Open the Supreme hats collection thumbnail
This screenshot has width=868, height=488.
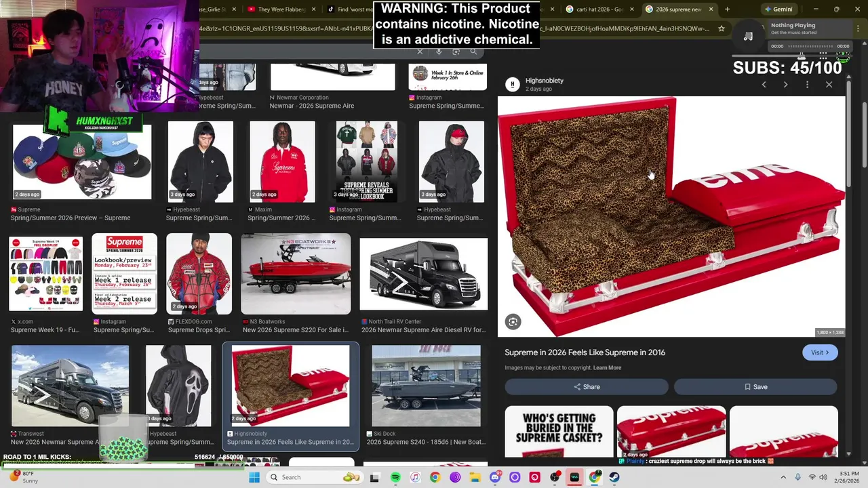pos(82,161)
